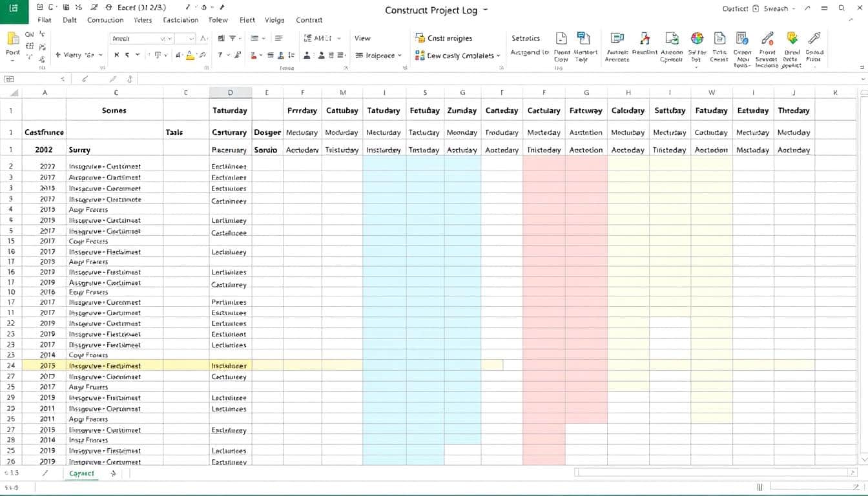Click the add sheet icon beside Caparcl tab
The height and width of the screenshot is (496, 868).
(113, 473)
